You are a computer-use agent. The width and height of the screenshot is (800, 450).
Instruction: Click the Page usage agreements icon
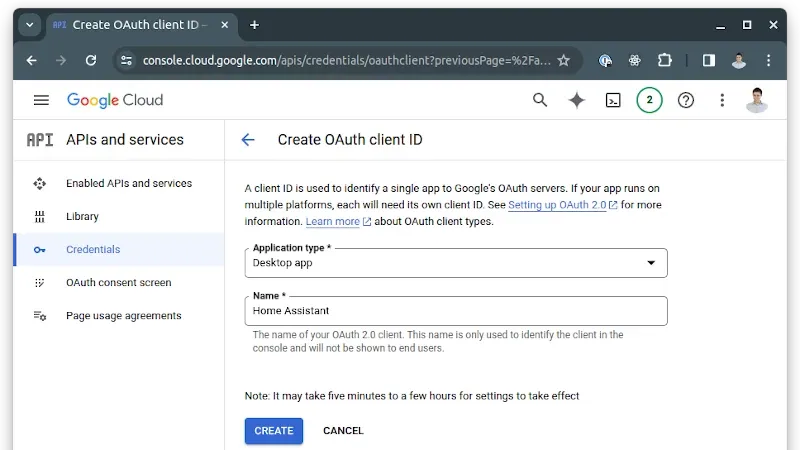(40, 316)
